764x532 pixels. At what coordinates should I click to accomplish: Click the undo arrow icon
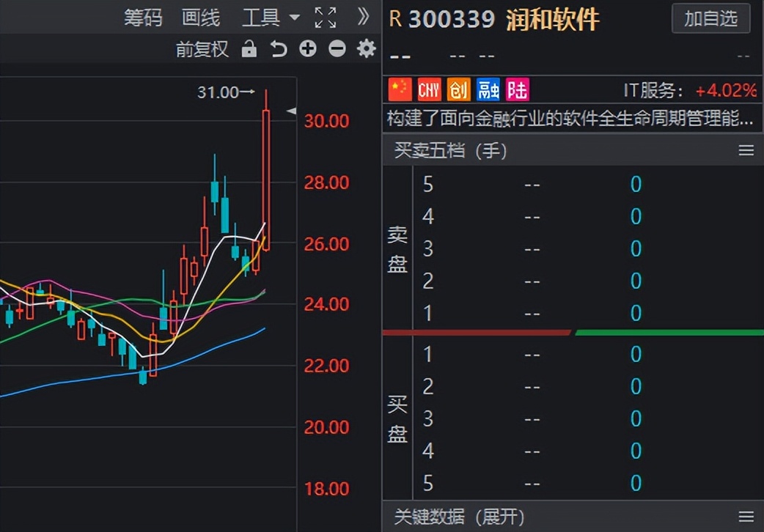pyautogui.click(x=278, y=49)
